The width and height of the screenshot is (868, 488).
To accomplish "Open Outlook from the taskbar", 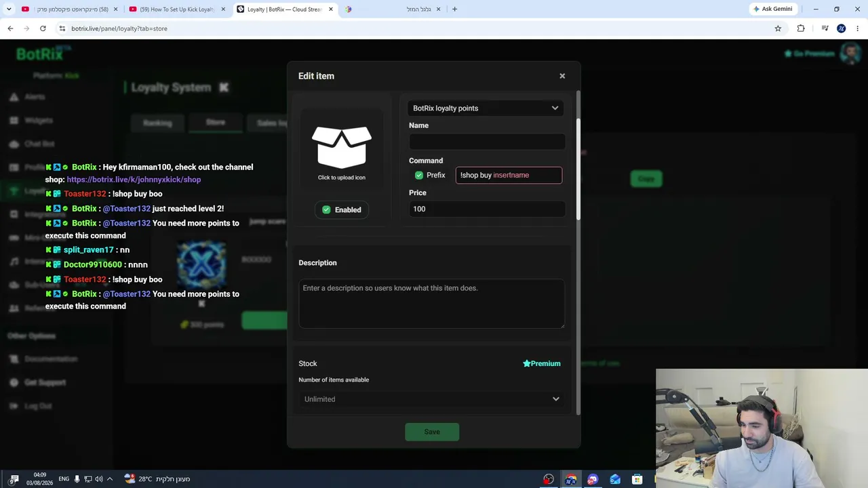I will [x=615, y=479].
